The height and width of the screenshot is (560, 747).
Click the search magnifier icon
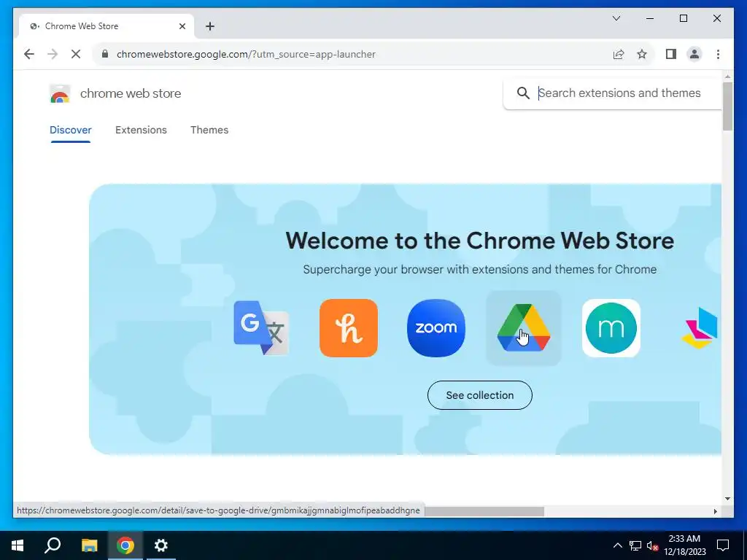523,93
